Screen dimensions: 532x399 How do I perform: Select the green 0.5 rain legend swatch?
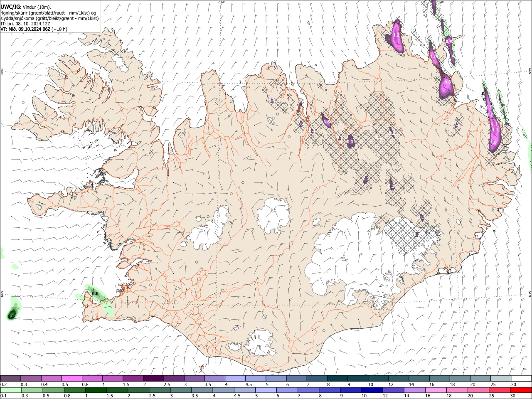pos(53,390)
